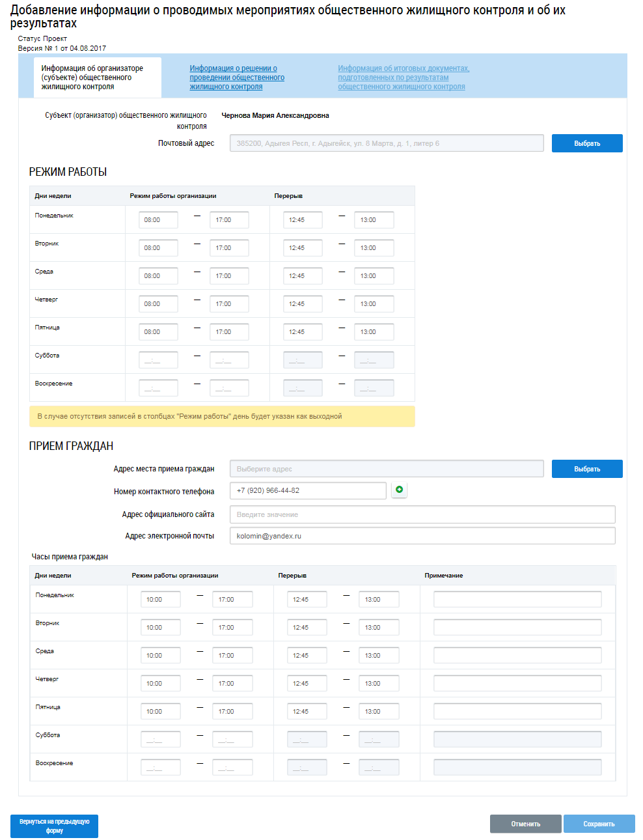Switch to the final documents information tab

point(403,77)
